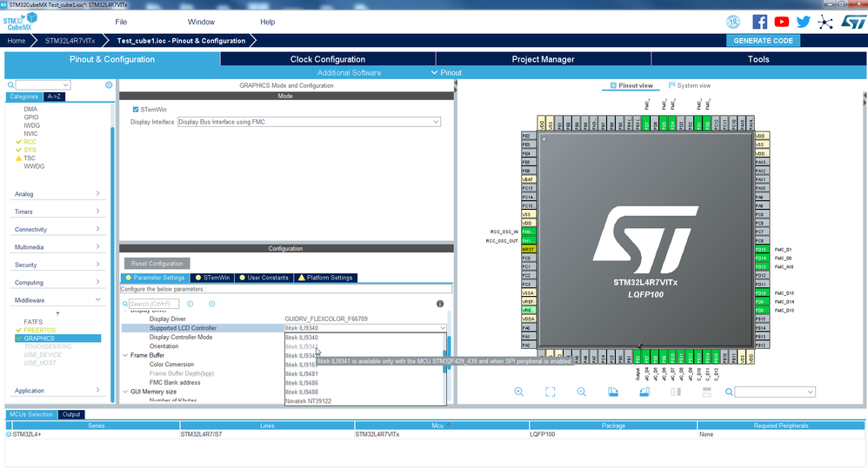868x470 pixels.
Task: Go to the previous parameter search result
Action: pos(190,304)
